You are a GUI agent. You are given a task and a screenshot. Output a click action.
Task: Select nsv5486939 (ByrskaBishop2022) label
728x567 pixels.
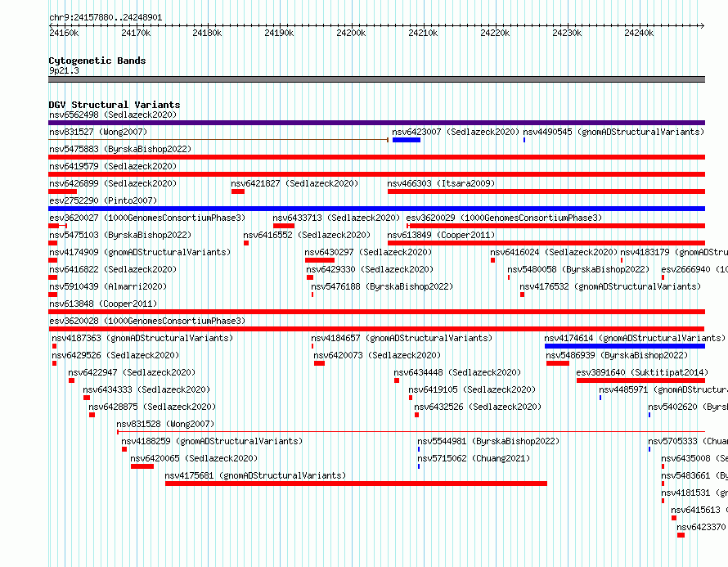click(x=617, y=355)
